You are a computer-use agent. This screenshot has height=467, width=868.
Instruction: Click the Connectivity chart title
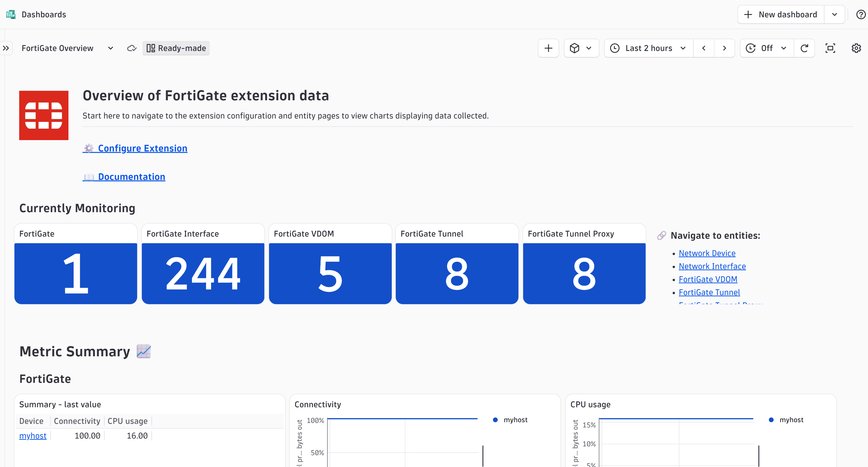[x=318, y=404]
